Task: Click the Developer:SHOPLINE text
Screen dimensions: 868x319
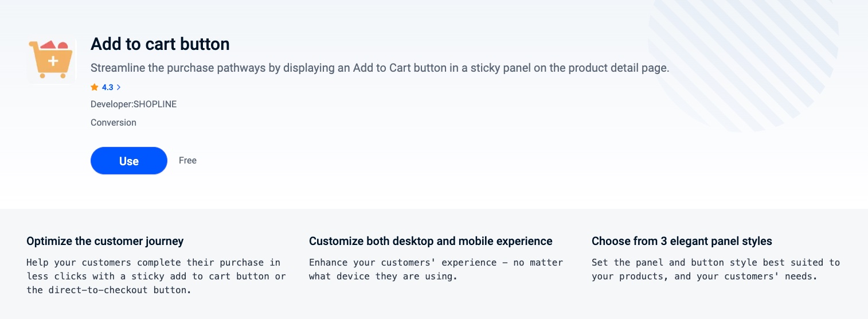Action: coord(134,104)
